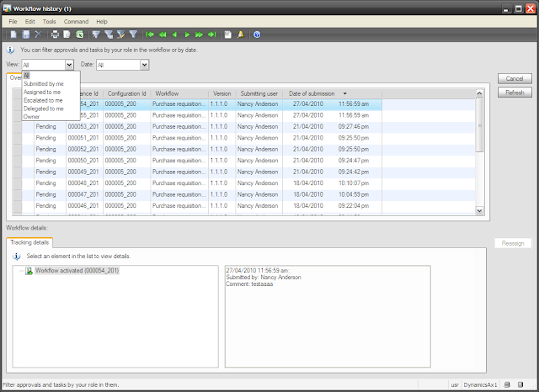Screen dimensions: 539x392
Task: Click the plain funnel Remove filter icon
Action: pyautogui.click(x=133, y=34)
